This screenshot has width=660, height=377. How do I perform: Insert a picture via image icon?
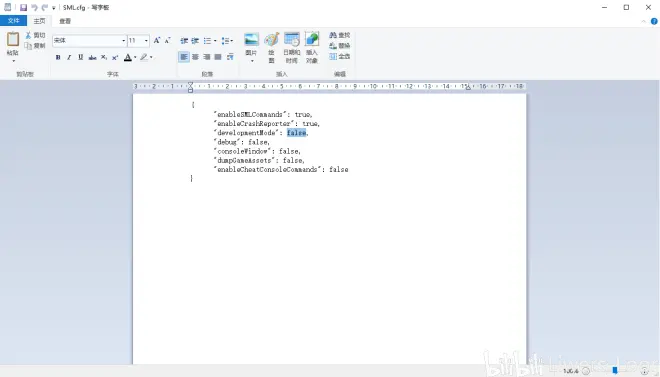251,39
